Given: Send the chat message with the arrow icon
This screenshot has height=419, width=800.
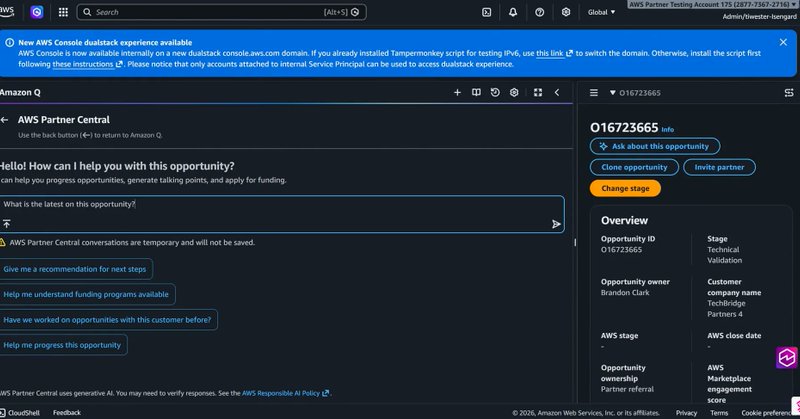Looking at the screenshot, I should point(556,224).
